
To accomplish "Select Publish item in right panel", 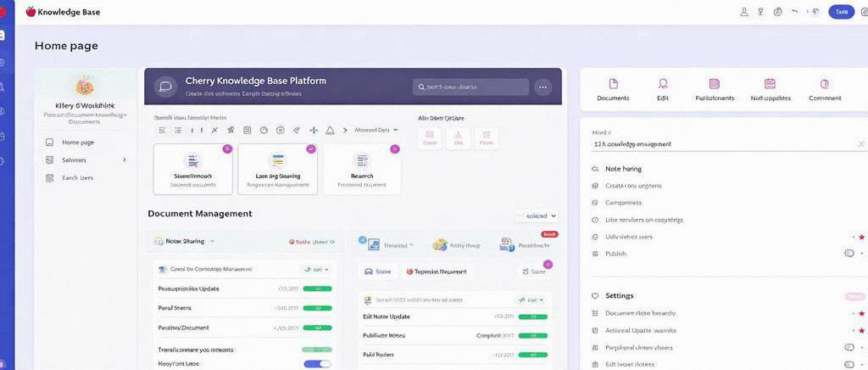I will (615, 254).
